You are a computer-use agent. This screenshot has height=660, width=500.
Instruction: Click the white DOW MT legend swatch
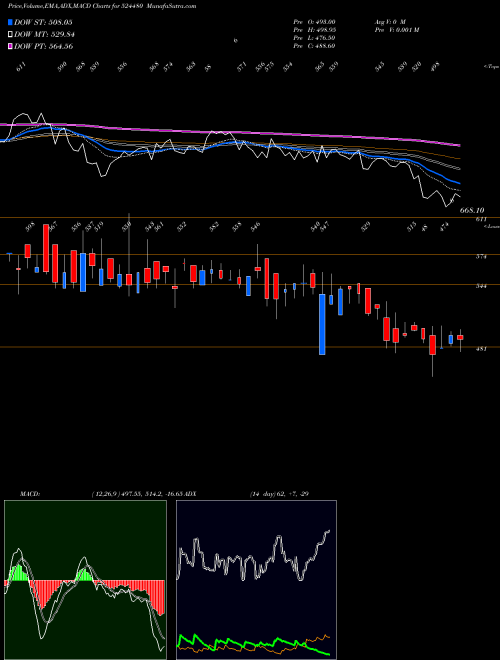pyautogui.click(x=11, y=35)
